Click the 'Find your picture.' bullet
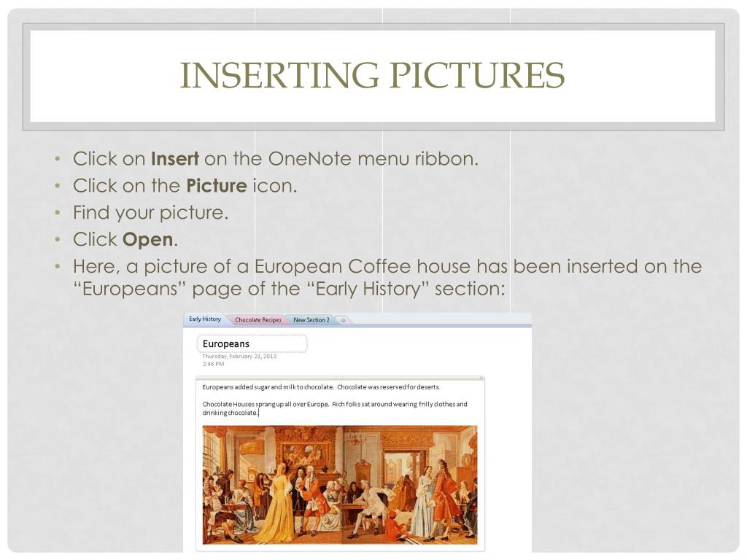Screen dimensions: 747x560 click(x=150, y=212)
